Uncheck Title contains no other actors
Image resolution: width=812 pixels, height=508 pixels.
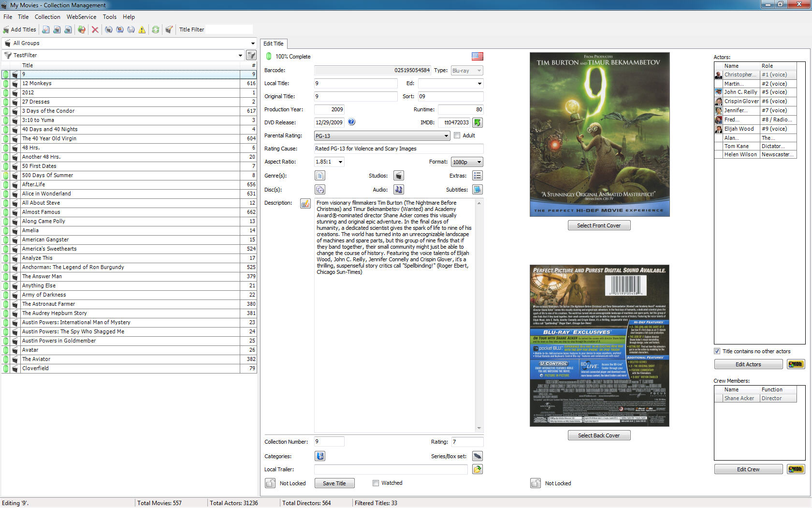tap(717, 351)
